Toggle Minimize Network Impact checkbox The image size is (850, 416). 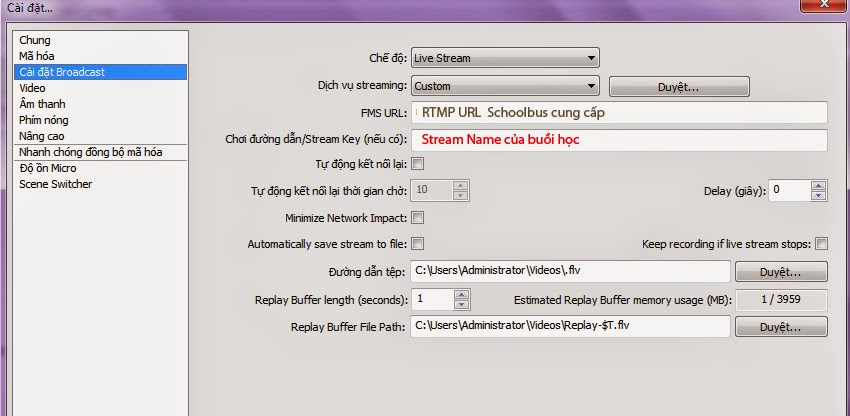417,218
